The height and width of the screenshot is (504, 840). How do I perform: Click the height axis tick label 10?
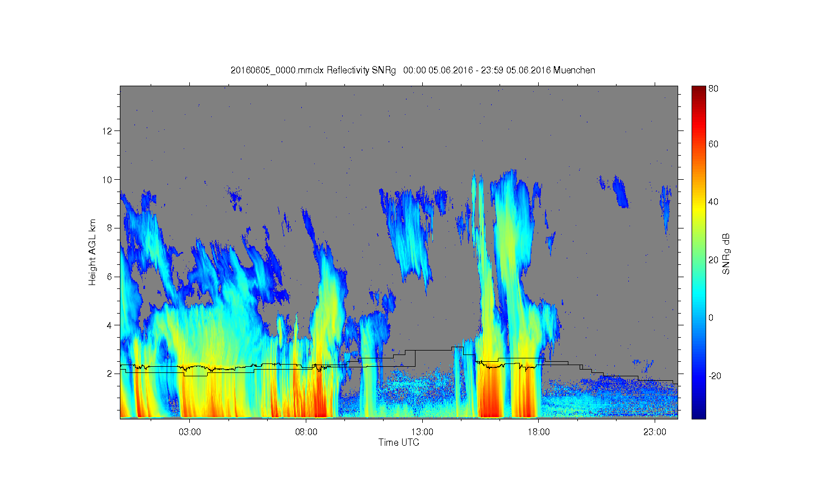tap(108, 180)
